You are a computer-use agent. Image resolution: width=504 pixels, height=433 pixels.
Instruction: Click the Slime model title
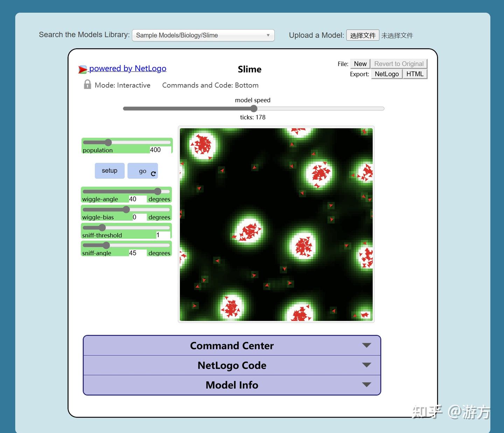point(250,69)
